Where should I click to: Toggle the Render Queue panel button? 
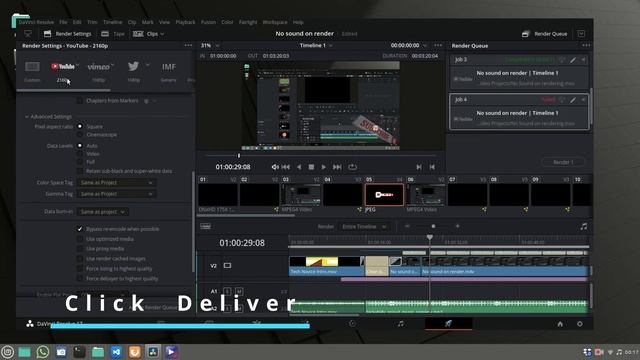pyautogui.click(x=544, y=34)
